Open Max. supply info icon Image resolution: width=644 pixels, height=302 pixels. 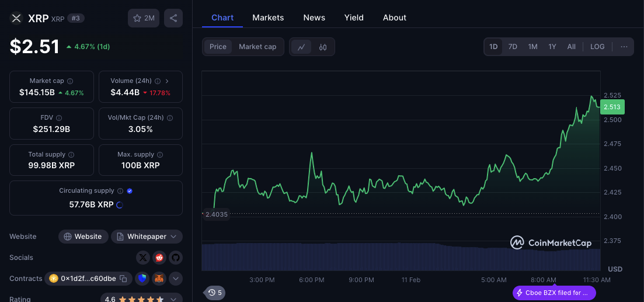(x=160, y=155)
